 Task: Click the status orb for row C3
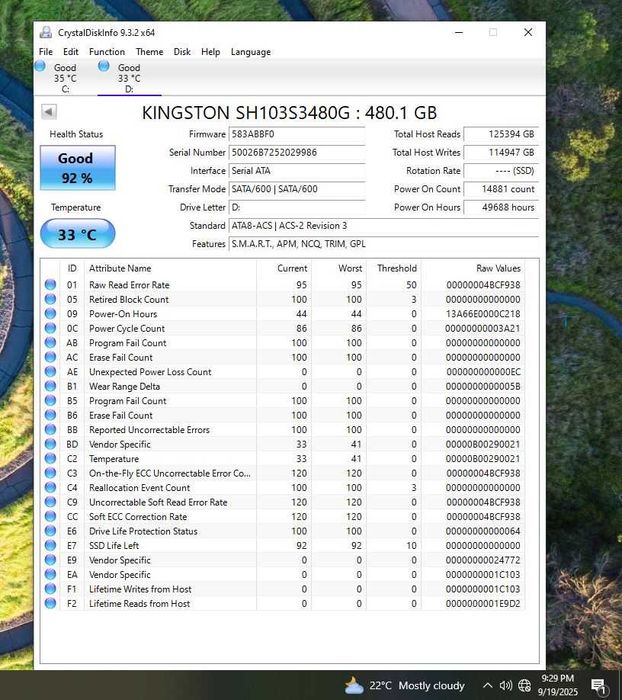50,473
